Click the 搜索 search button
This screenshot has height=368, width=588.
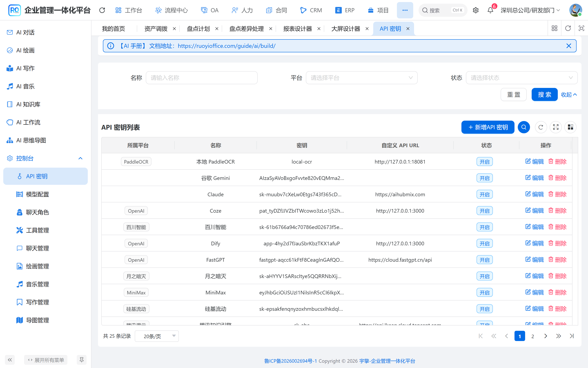point(544,94)
